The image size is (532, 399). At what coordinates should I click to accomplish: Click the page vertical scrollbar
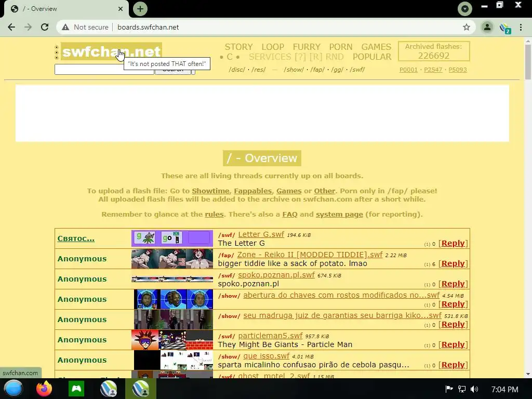click(x=528, y=62)
